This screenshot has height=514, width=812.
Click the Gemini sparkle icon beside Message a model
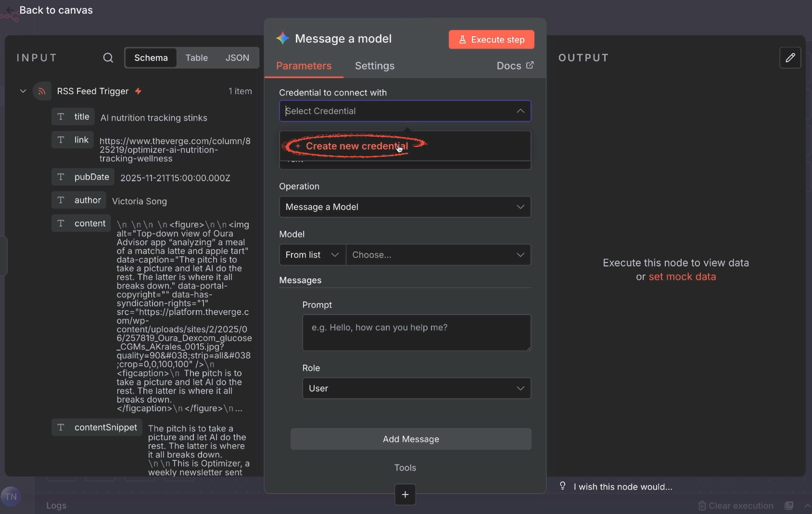click(282, 38)
